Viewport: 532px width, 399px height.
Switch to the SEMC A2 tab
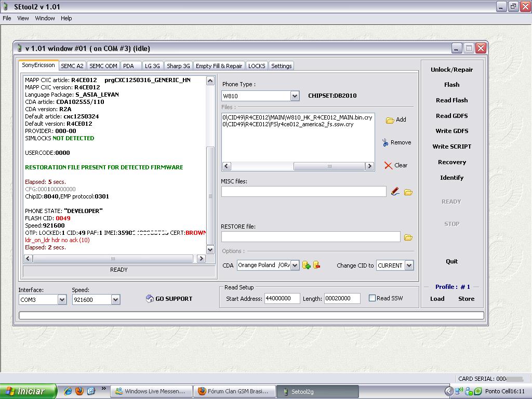72,66
